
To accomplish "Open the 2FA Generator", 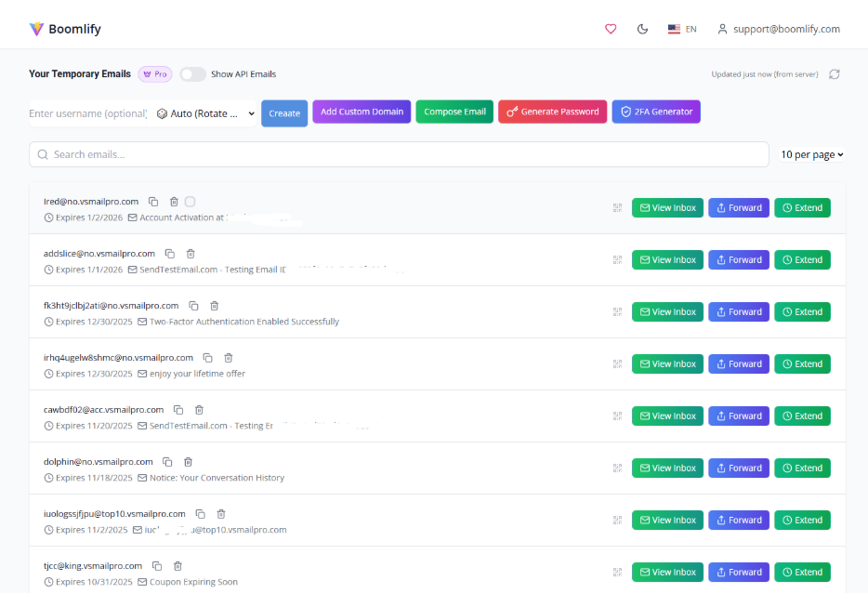I will pos(656,112).
